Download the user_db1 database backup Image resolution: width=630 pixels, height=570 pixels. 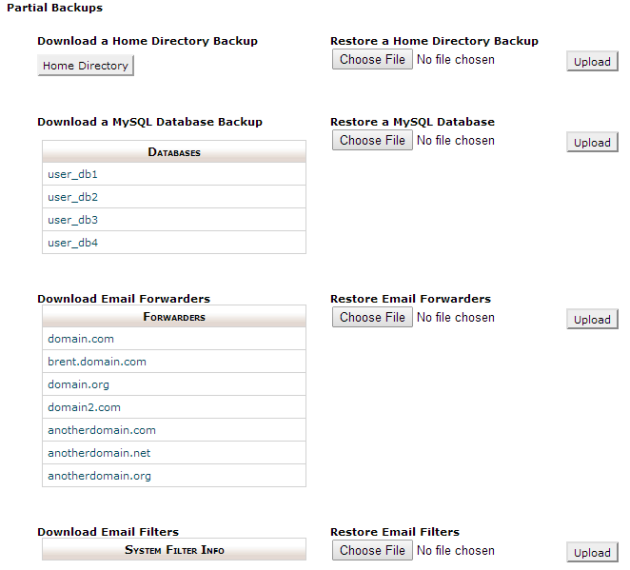point(73,174)
